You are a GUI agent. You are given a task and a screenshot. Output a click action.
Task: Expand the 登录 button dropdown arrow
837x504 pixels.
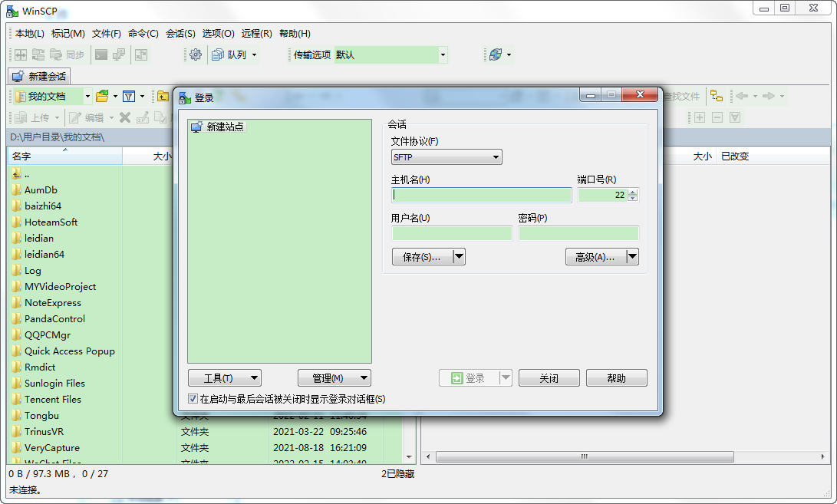[506, 378]
